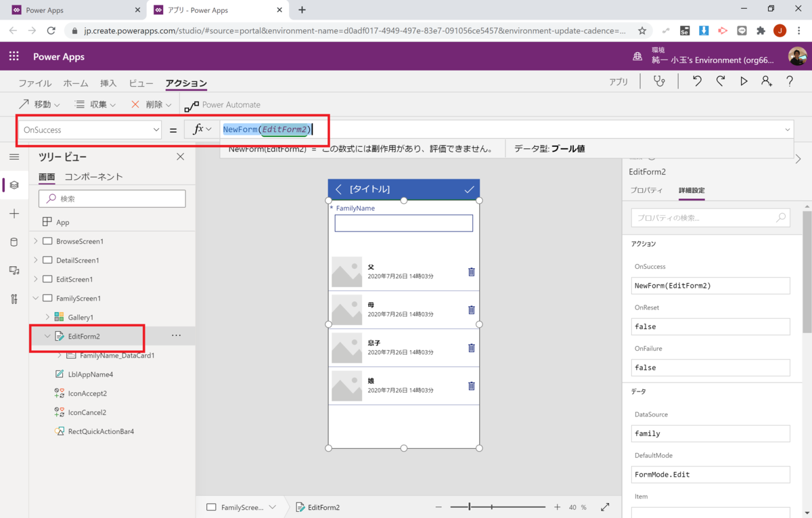Reload the browser page

[51, 30]
